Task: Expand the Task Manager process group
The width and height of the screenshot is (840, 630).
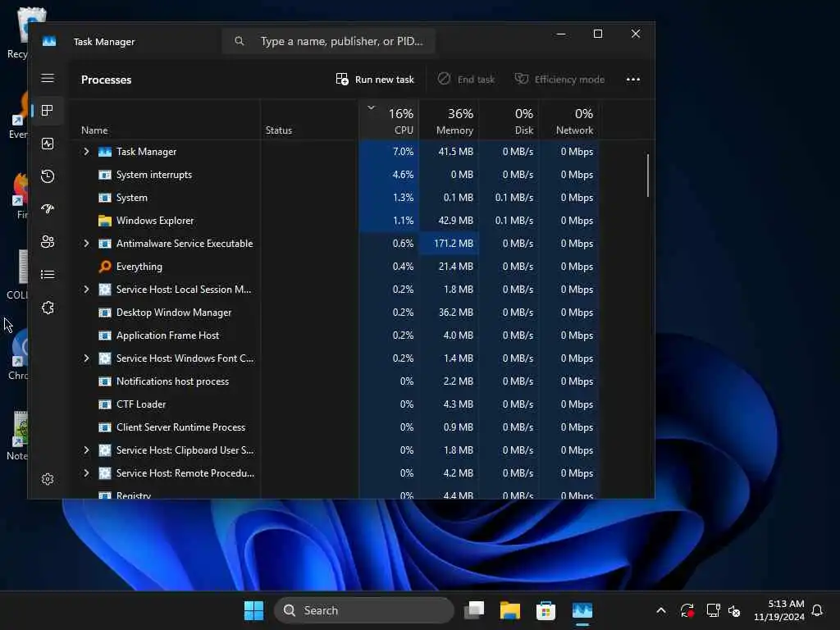Action: [x=86, y=152]
